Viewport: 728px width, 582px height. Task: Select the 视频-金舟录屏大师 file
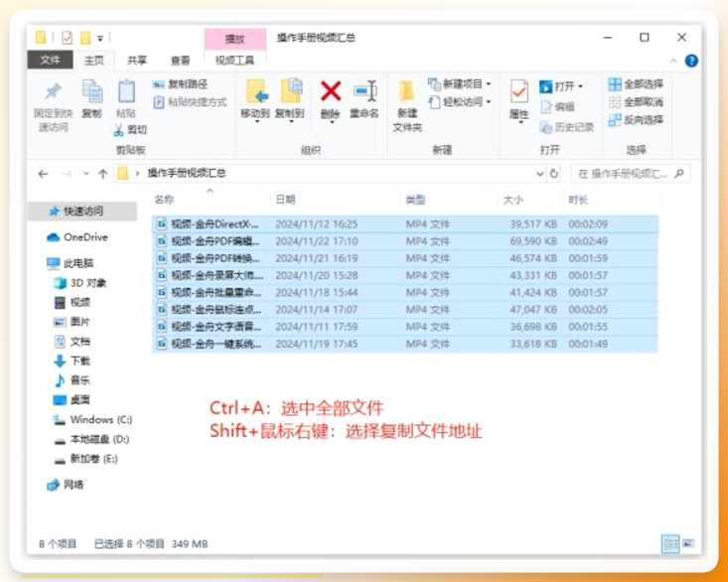[x=405, y=276]
